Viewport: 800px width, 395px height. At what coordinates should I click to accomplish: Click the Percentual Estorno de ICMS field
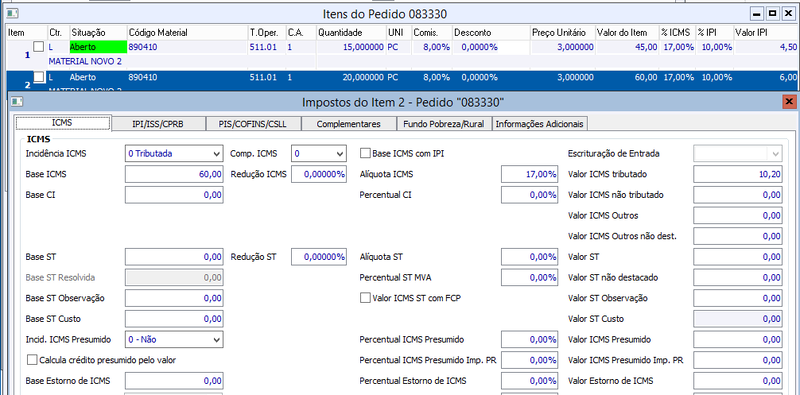(x=530, y=381)
